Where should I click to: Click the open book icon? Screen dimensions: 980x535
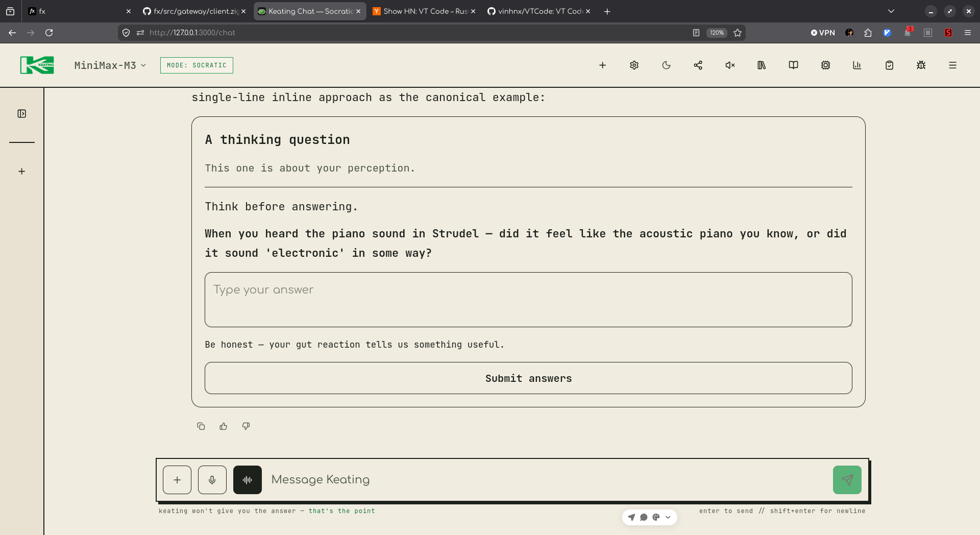click(x=793, y=65)
